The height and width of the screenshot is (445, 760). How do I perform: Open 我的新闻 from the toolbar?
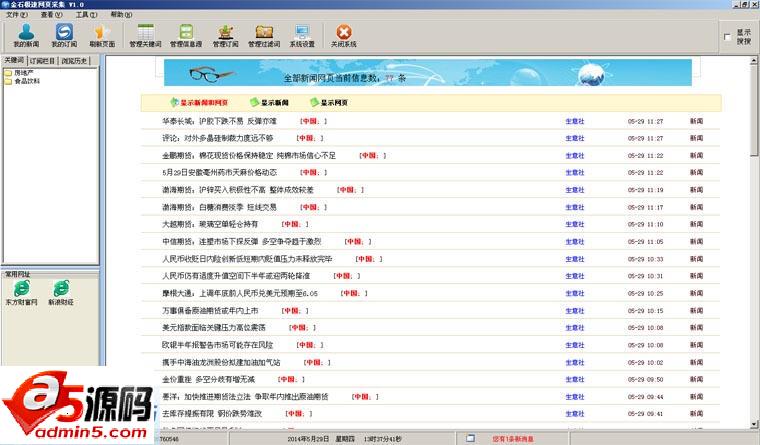26,35
